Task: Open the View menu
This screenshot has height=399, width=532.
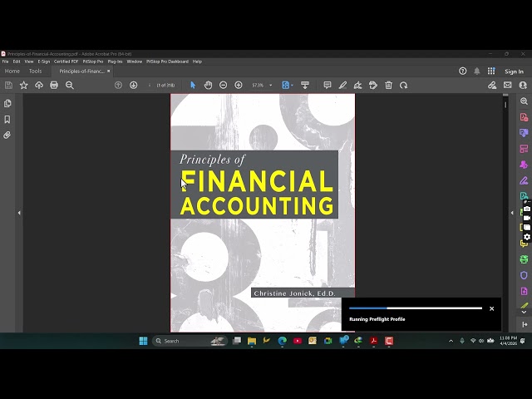Action: pos(29,62)
